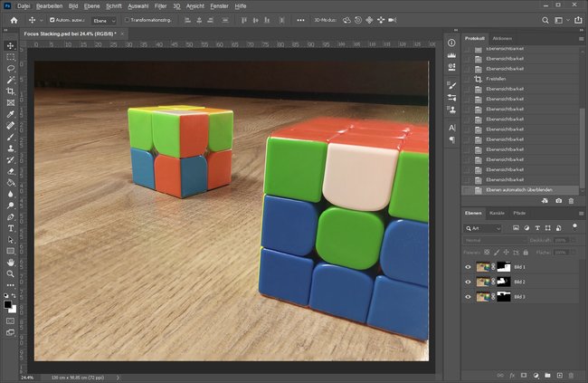This screenshot has width=588, height=383.
Task: Open the Edit Toolbar three-dots menu
Action: (x=11, y=285)
